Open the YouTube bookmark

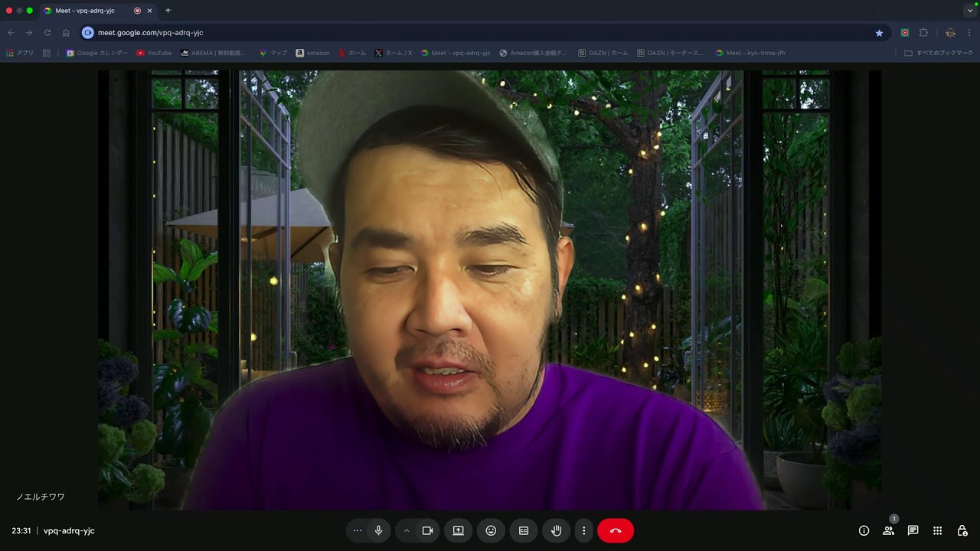pos(154,53)
